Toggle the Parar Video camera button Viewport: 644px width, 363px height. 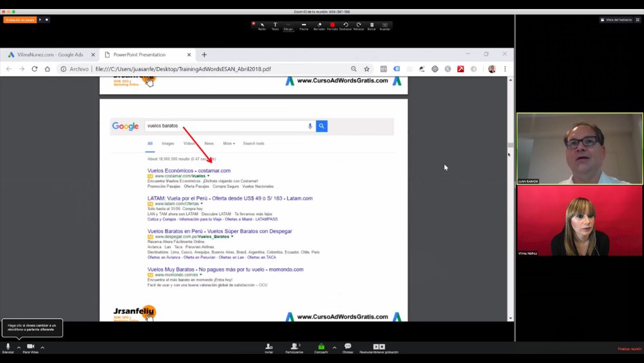tap(30, 348)
